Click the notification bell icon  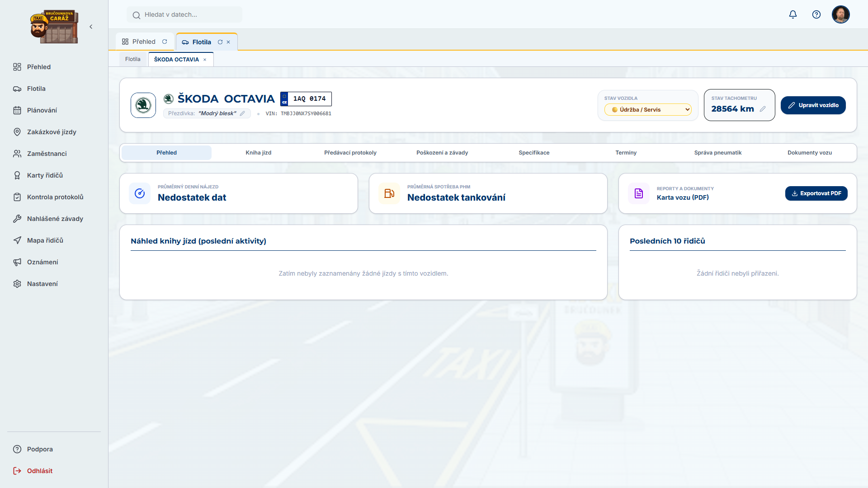tap(793, 14)
